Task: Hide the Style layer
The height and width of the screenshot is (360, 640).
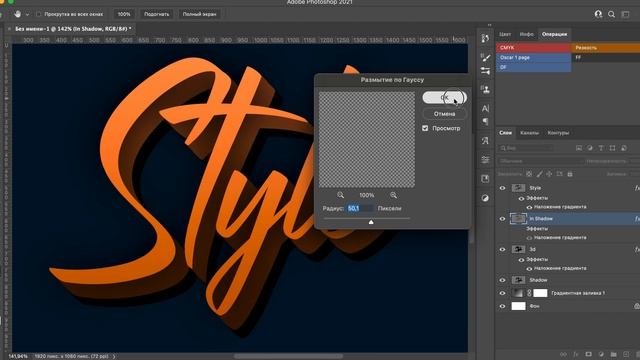Action: click(502, 188)
